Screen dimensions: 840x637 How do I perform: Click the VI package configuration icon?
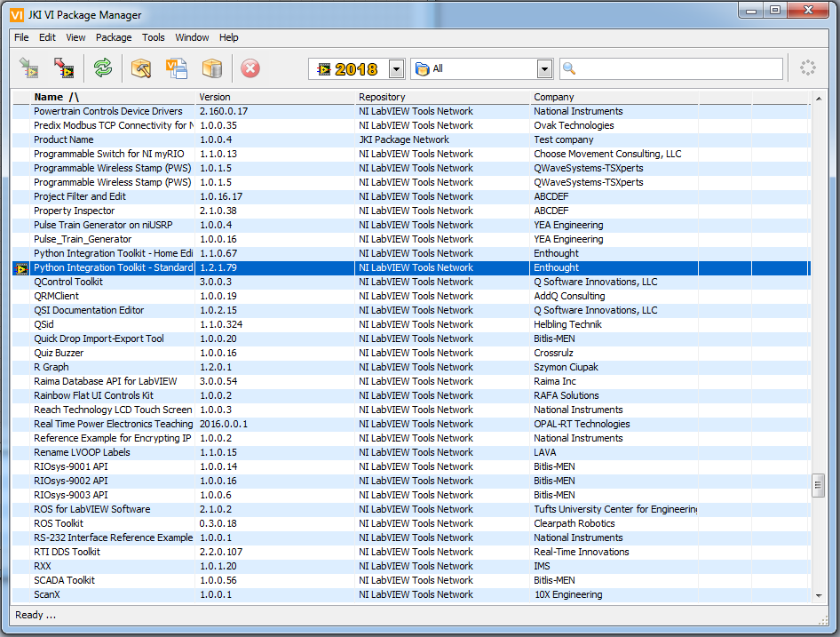click(177, 68)
